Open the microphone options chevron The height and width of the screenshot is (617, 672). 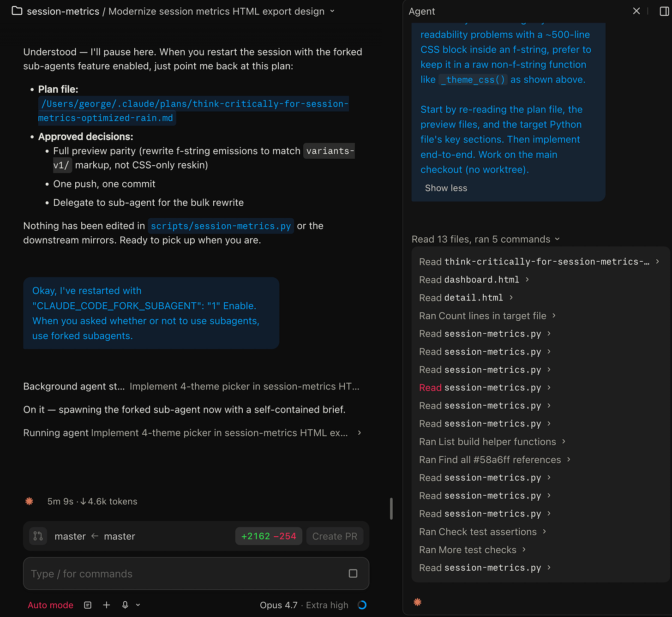pyautogui.click(x=138, y=605)
